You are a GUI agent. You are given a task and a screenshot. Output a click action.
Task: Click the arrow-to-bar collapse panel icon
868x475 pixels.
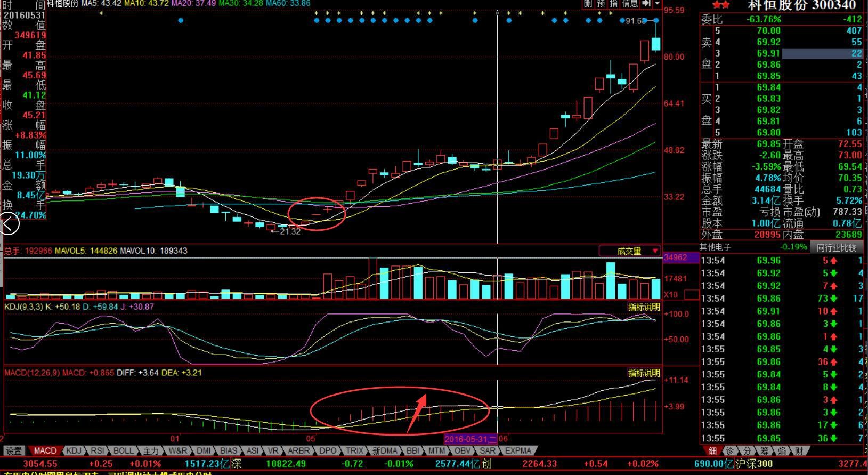coord(646,3)
